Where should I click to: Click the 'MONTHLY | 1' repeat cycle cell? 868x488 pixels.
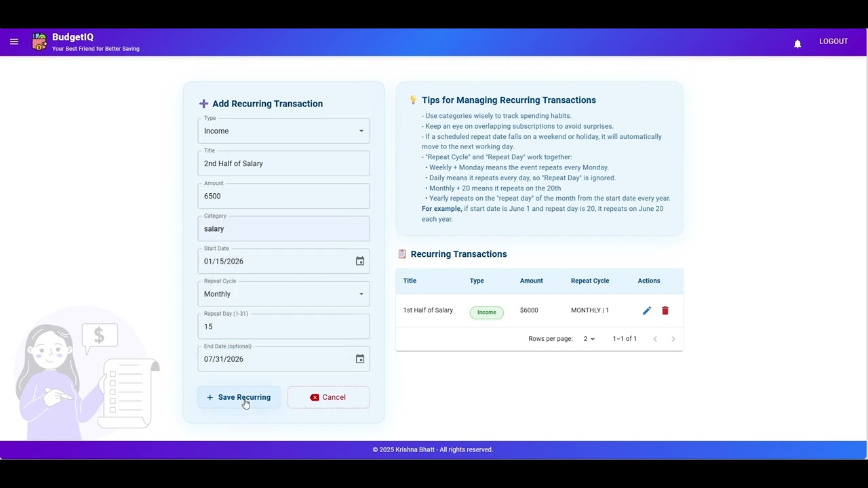click(590, 310)
